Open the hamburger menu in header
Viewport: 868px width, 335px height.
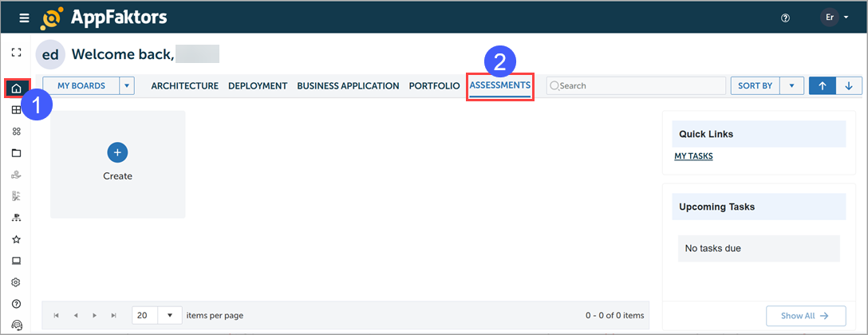tap(24, 18)
